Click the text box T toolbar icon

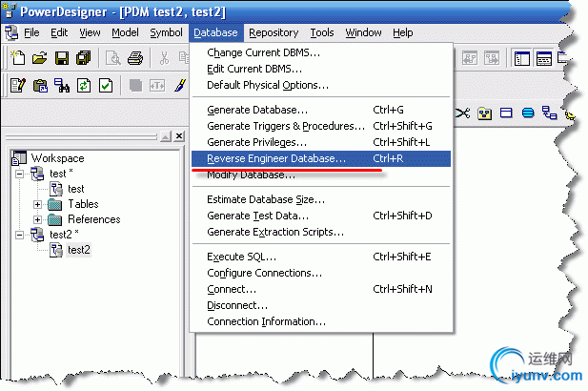[157, 86]
